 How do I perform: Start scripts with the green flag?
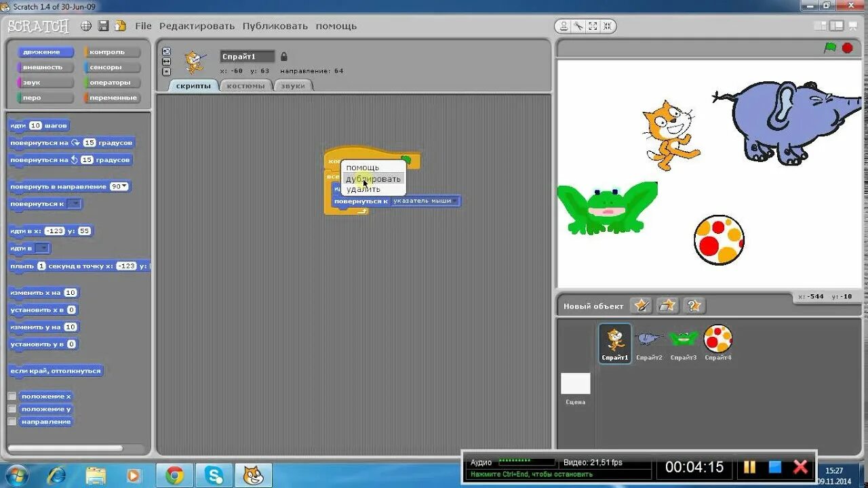(830, 47)
